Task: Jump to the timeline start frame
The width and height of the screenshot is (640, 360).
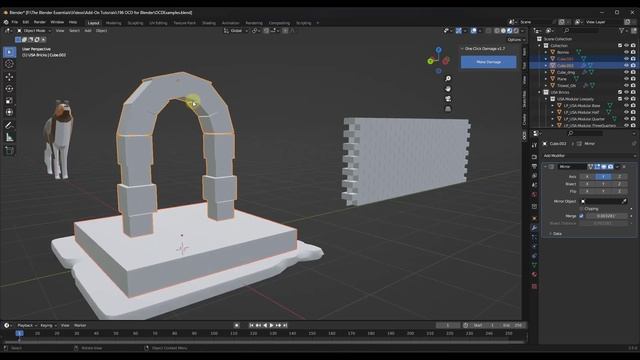Action: (251, 325)
